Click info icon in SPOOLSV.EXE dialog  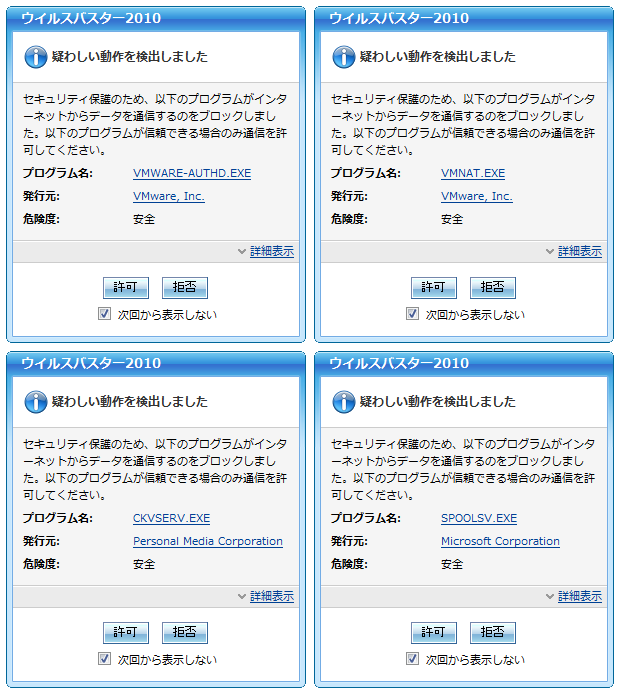(x=344, y=402)
